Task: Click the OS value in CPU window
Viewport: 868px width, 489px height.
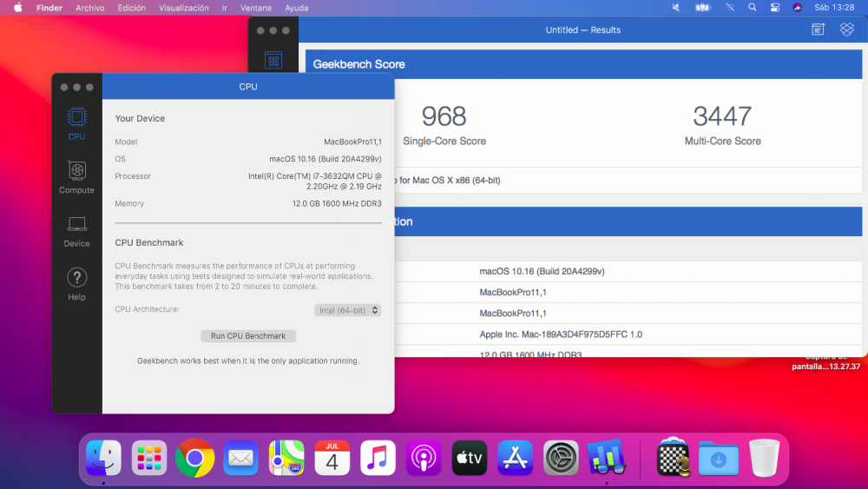Action: [x=325, y=159]
